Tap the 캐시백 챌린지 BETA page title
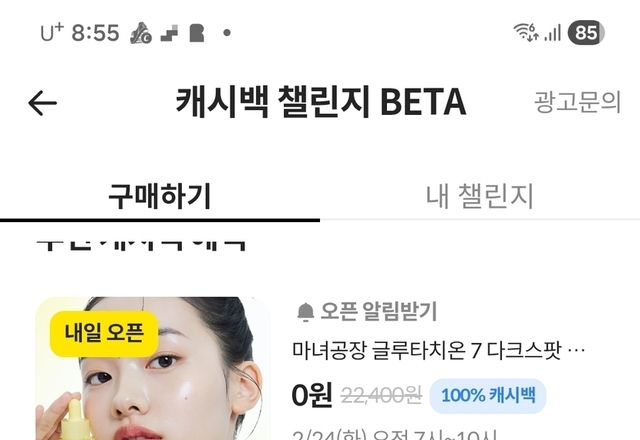The width and height of the screenshot is (640, 440). (x=321, y=102)
